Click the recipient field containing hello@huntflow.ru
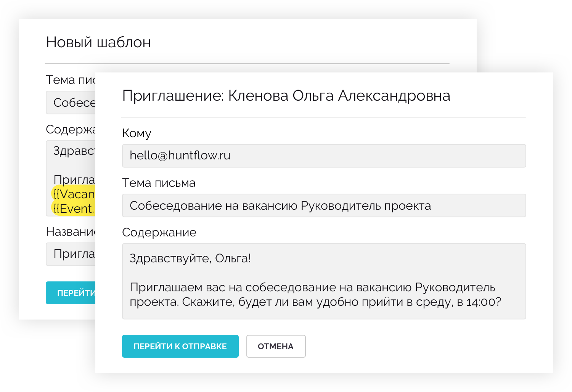The image size is (572, 392). point(324,156)
